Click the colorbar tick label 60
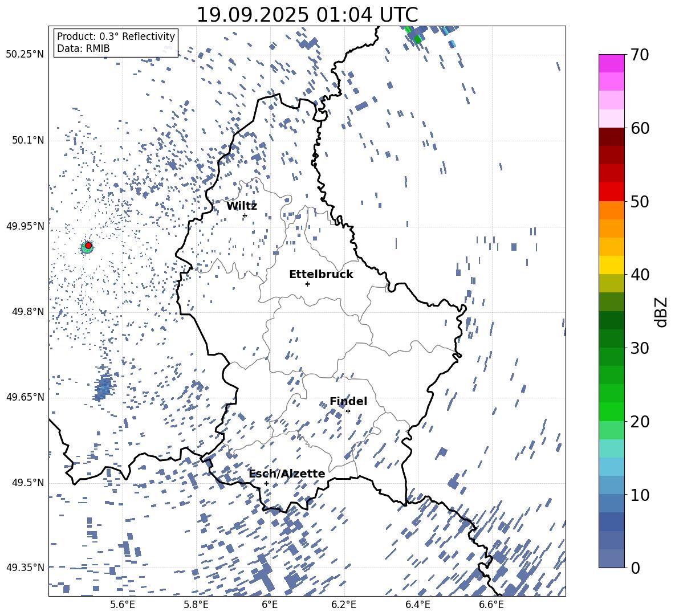Image resolution: width=675 pixels, height=616 pixels. click(x=640, y=128)
